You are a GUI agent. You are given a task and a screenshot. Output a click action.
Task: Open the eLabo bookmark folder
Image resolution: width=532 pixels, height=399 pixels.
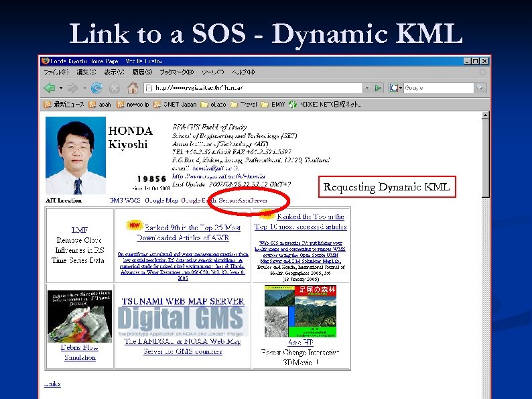click(x=213, y=105)
